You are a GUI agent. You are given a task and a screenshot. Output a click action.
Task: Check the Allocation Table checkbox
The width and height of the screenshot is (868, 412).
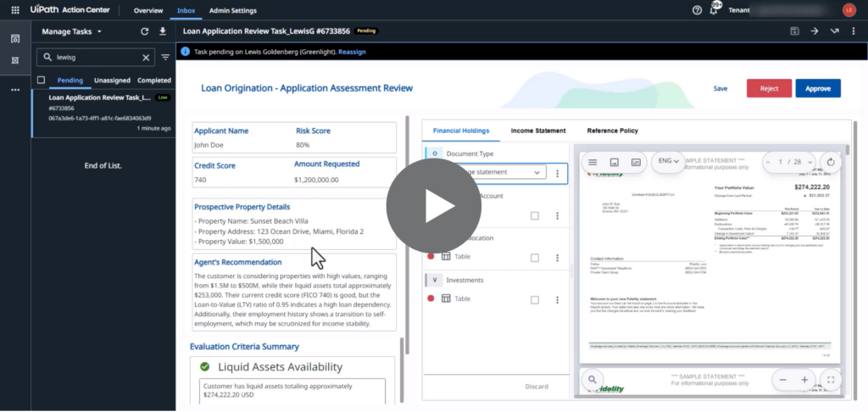[534, 257]
